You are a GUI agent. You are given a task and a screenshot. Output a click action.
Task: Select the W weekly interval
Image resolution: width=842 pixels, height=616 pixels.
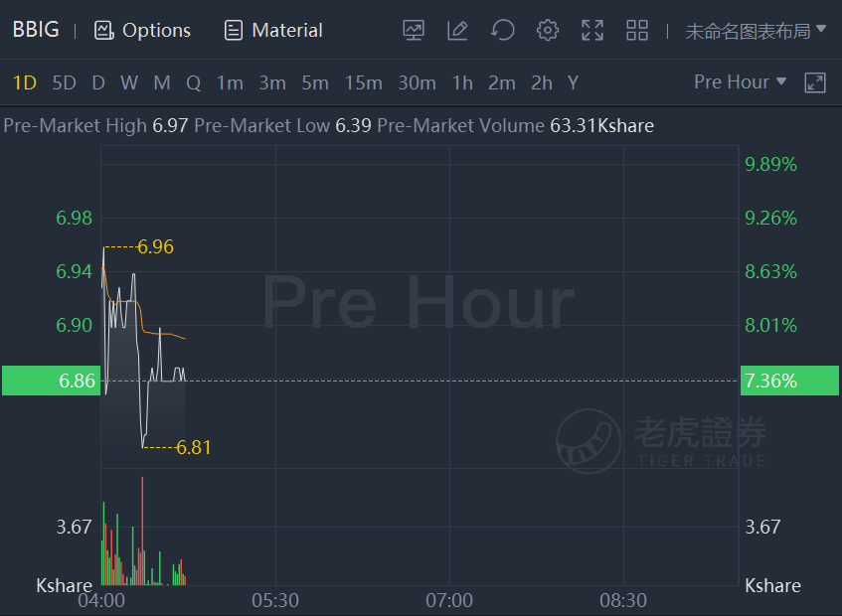coord(129,83)
